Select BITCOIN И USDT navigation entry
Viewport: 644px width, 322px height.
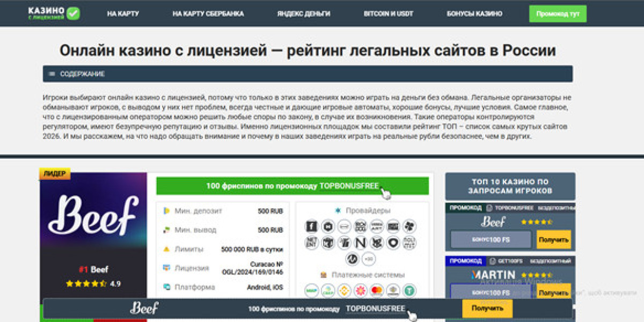click(389, 13)
